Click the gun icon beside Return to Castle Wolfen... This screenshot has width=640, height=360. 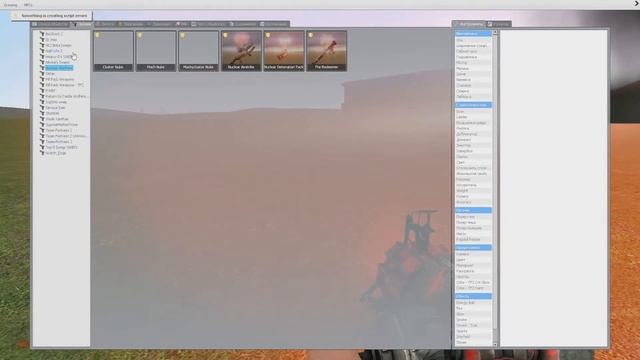click(x=42, y=96)
